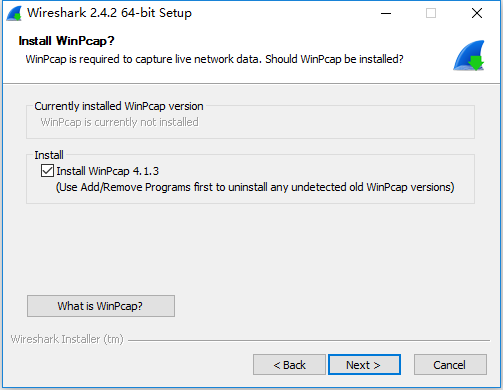Toggle the Install WinPcap 4.1.3 checkbox
This screenshot has width=503, height=390.
click(47, 171)
